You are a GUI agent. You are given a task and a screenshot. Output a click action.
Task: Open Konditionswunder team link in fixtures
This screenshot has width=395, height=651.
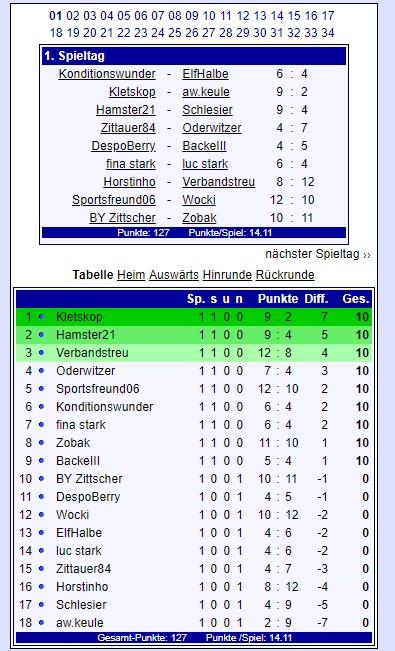pos(107,74)
